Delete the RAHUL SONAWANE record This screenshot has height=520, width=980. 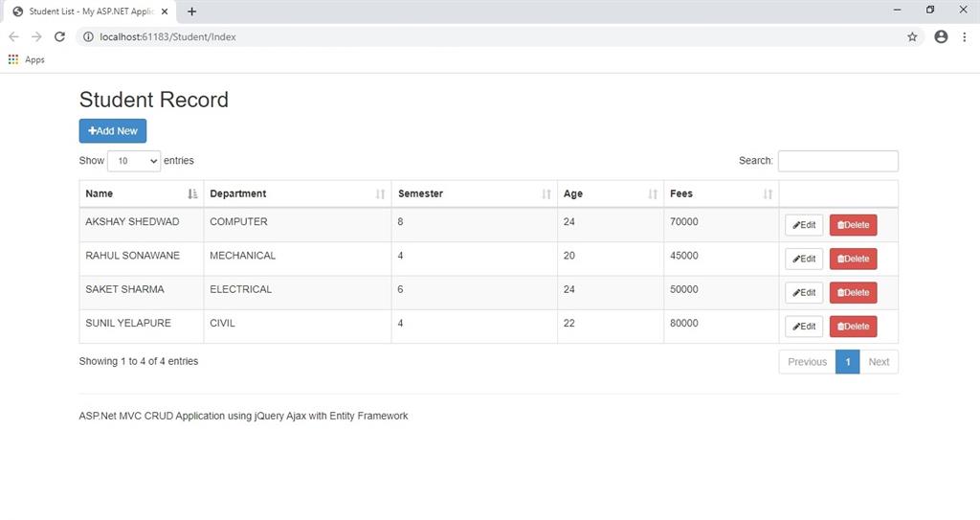853,259
